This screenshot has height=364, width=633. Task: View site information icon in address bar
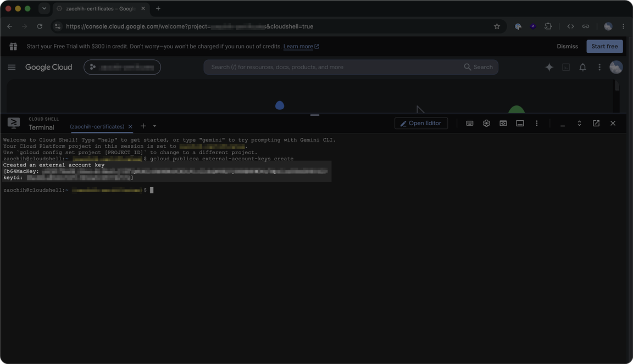tap(58, 26)
